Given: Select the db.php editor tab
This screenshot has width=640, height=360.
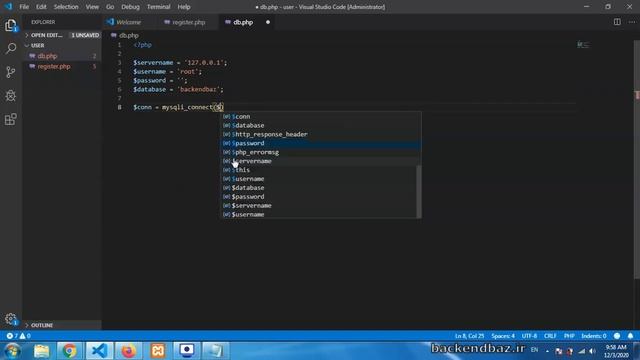Looking at the screenshot, I should 243,22.
